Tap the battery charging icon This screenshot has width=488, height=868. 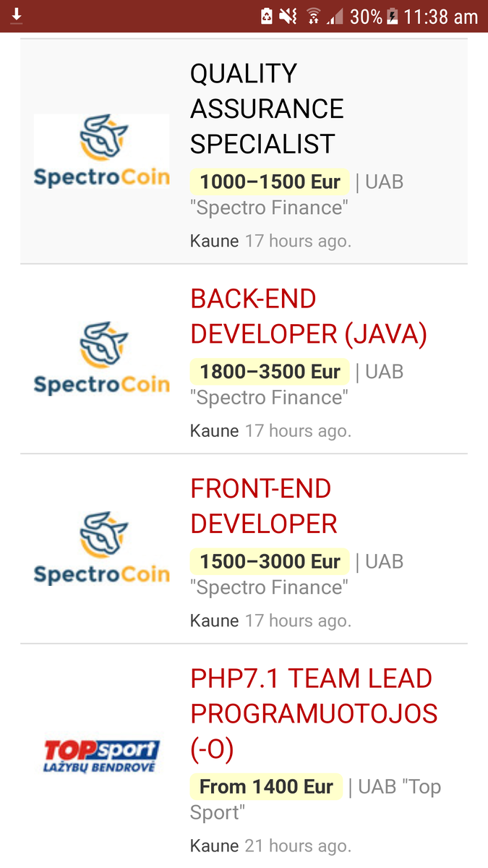(x=393, y=16)
